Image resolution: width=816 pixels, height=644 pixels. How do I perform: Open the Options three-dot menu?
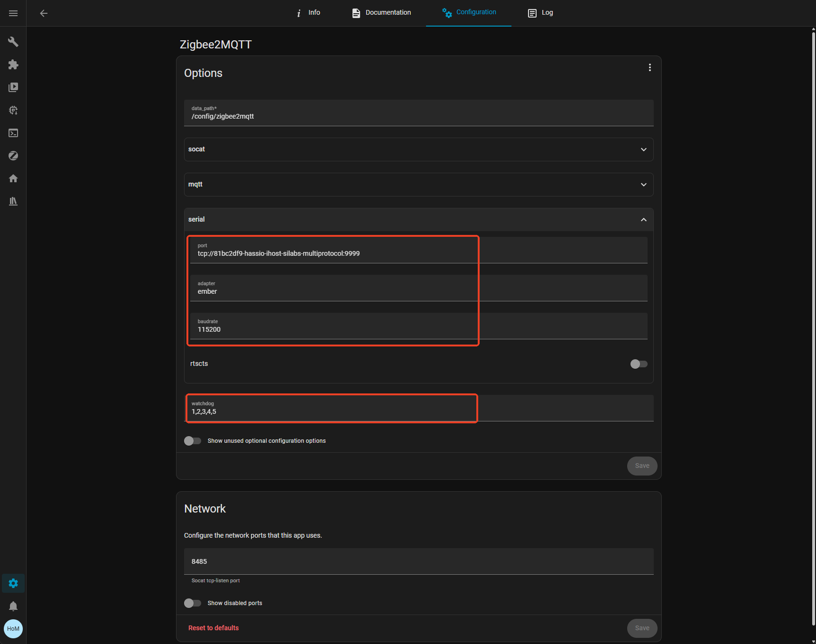pos(649,68)
